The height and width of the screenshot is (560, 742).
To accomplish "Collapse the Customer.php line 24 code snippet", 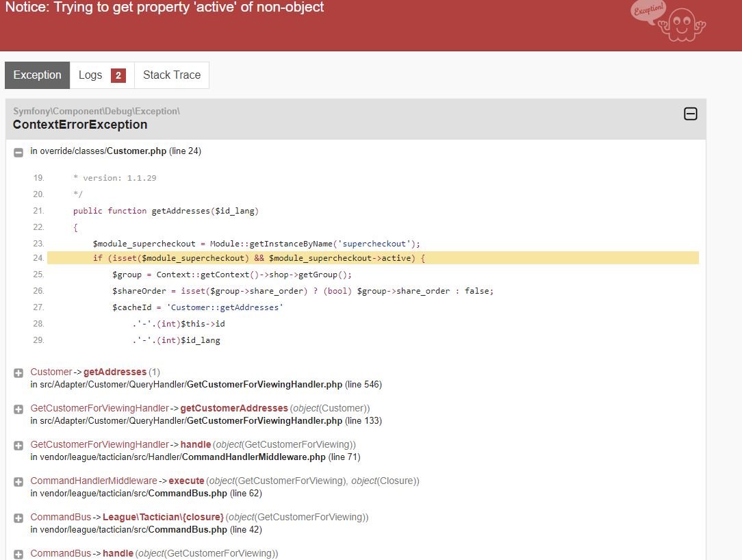I will (18, 153).
